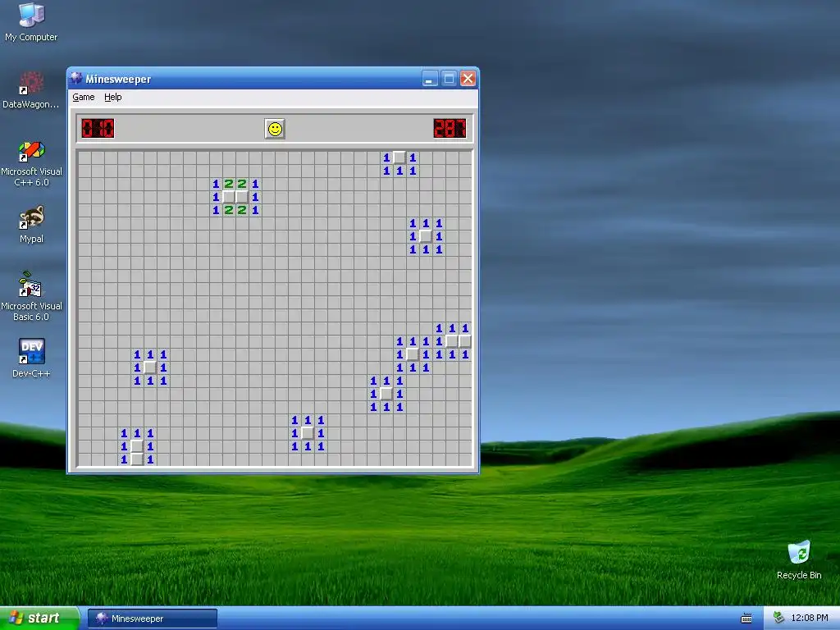Select the My Computer desktop icon
The height and width of the screenshot is (630, 840).
(x=31, y=22)
